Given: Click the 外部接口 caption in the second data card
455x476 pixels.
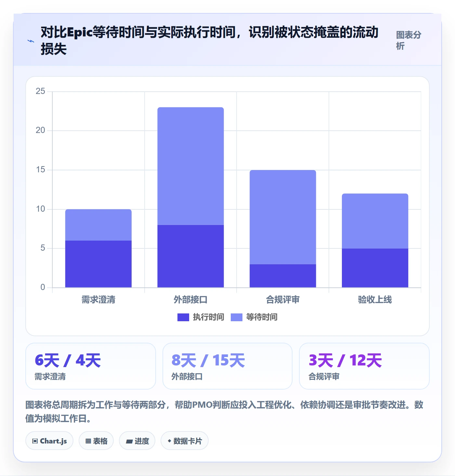Looking at the screenshot, I should click(x=187, y=377).
